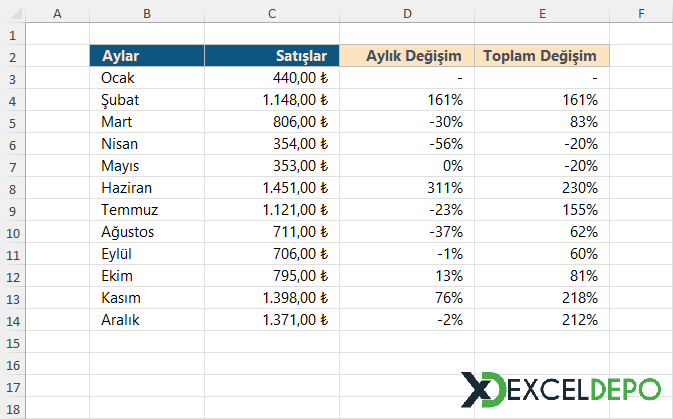Click the 311% monthly change cell
The image size is (673, 419).
(x=406, y=187)
